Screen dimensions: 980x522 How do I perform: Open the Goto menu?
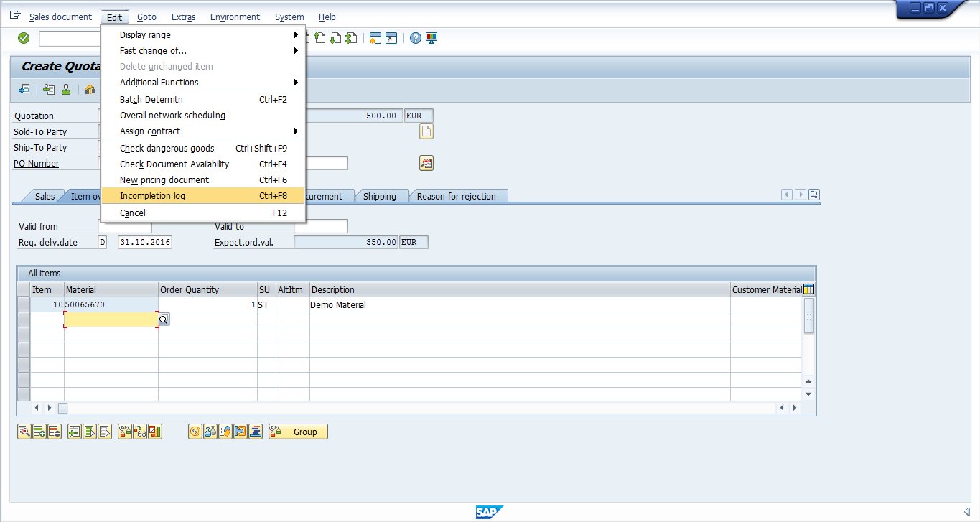[146, 17]
